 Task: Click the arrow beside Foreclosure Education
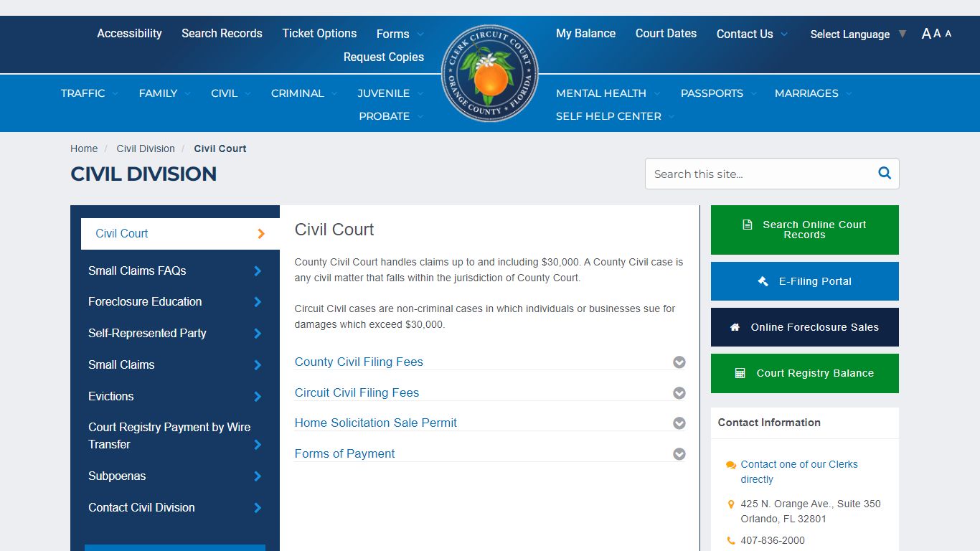point(258,302)
